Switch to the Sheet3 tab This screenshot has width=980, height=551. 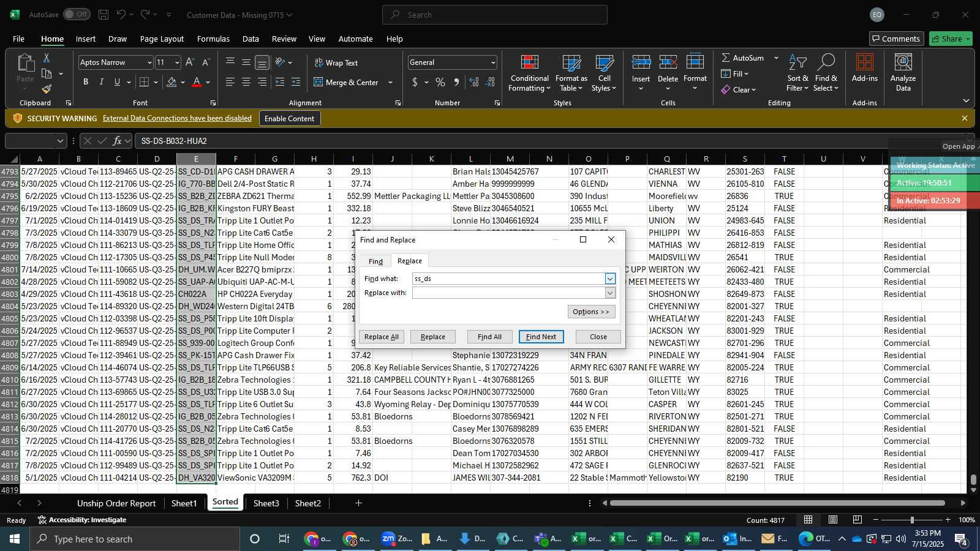[266, 503]
